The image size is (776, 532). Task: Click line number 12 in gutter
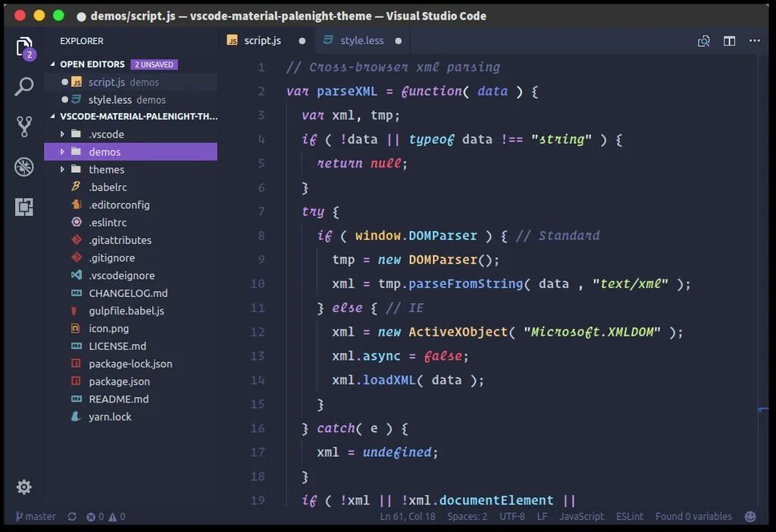point(258,332)
